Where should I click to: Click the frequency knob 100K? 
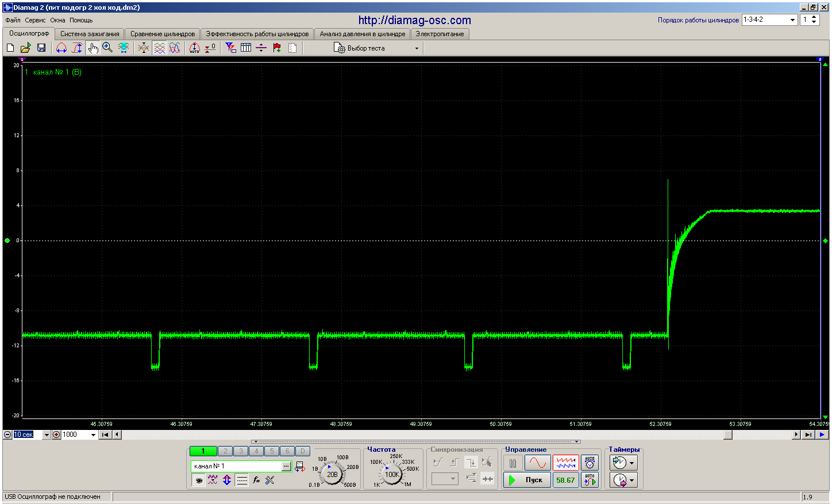(392, 474)
